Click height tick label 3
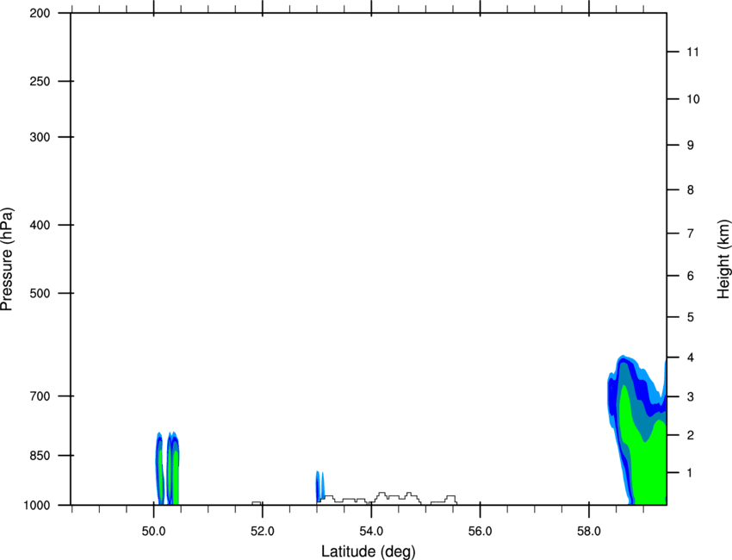732x560 pixels. pos(691,397)
